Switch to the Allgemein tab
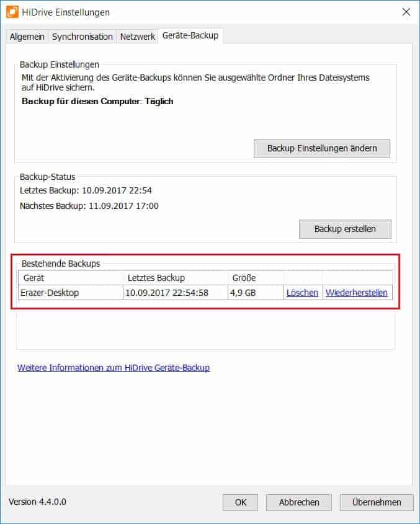This screenshot has width=420, height=524. [27, 37]
